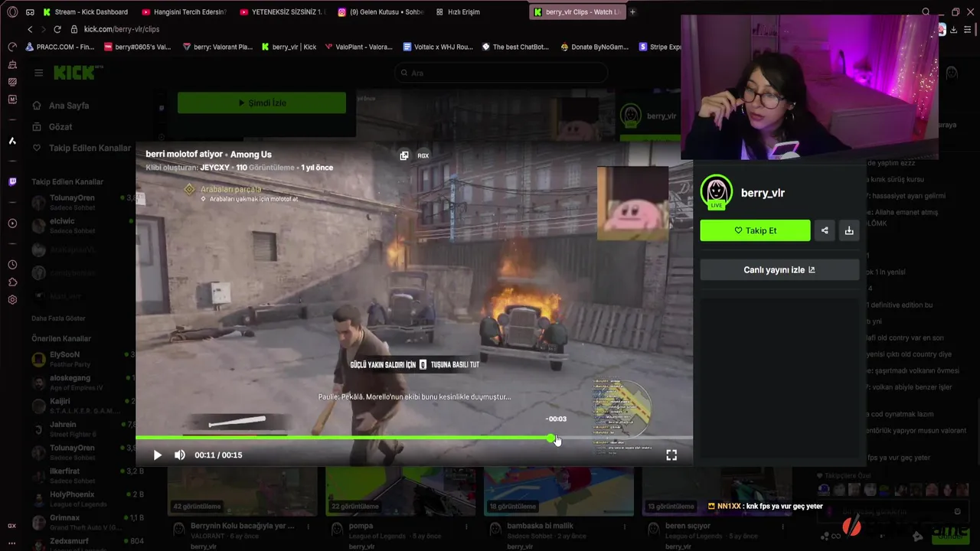
Task: Click the Opera browser menu icon
Action: [12, 12]
